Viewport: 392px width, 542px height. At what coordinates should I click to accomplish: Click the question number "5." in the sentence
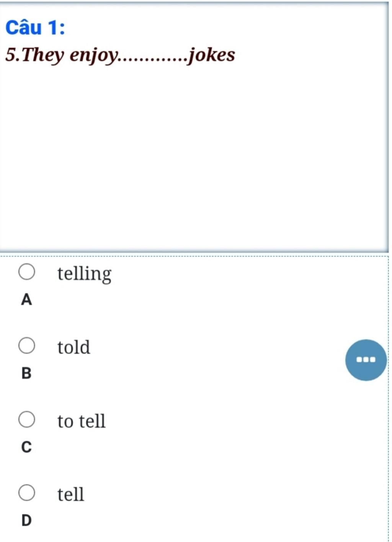[x=13, y=54]
